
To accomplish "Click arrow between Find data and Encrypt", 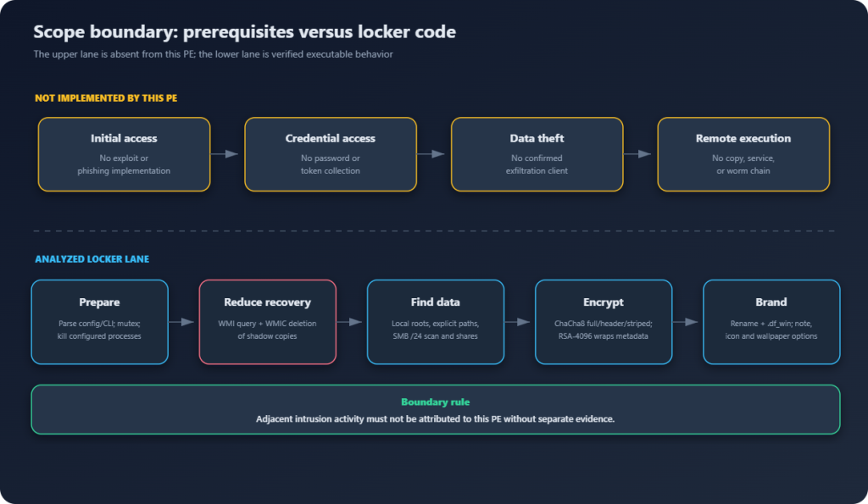I will (x=517, y=321).
